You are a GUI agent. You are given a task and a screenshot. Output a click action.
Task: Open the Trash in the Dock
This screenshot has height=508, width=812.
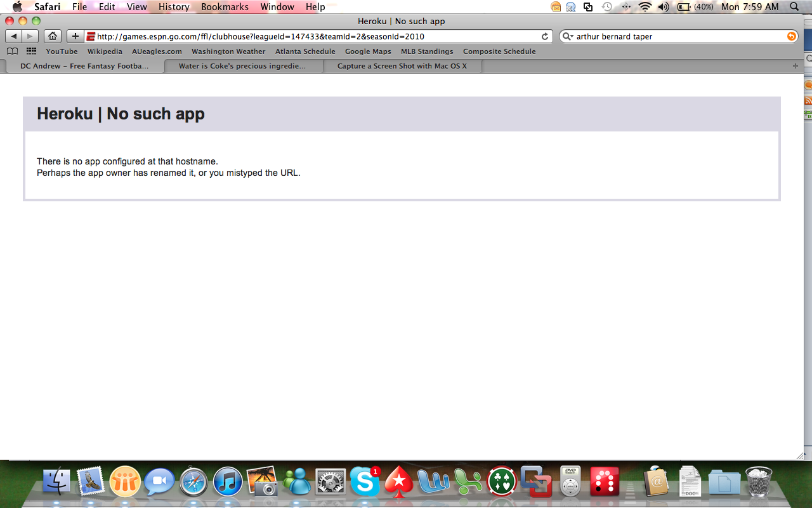(759, 481)
